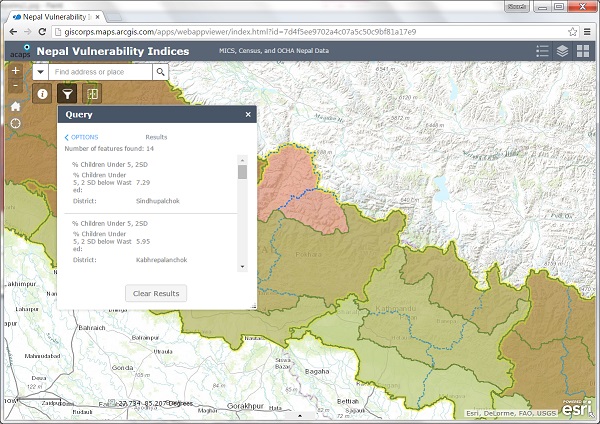Focus the Find address or place field
This screenshot has width=600, height=424.
pyautogui.click(x=100, y=72)
